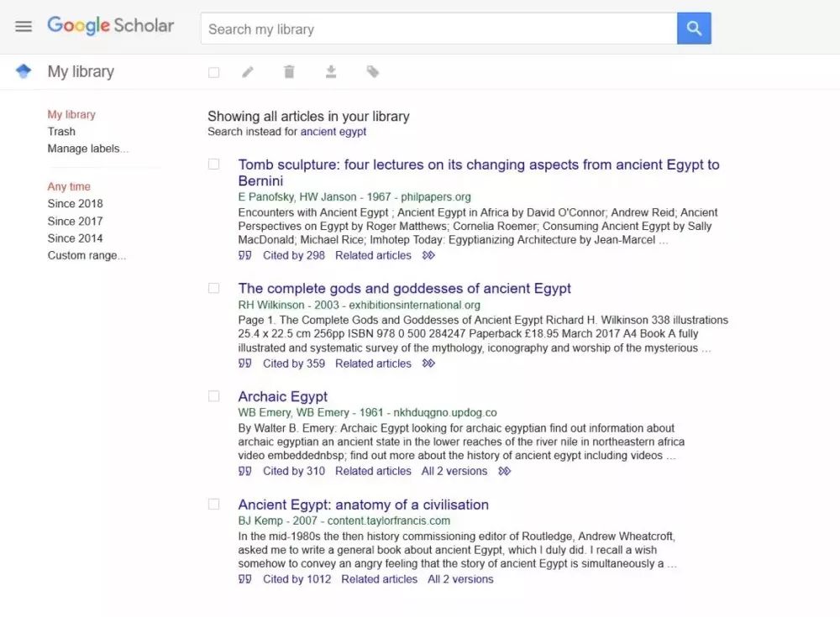Toggle the select-all checkbox in toolbar
840x617 pixels.
214,72
